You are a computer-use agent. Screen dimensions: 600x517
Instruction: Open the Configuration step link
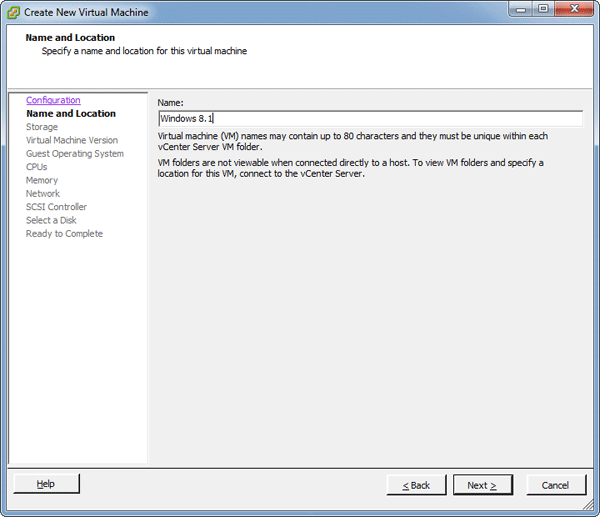tap(53, 100)
